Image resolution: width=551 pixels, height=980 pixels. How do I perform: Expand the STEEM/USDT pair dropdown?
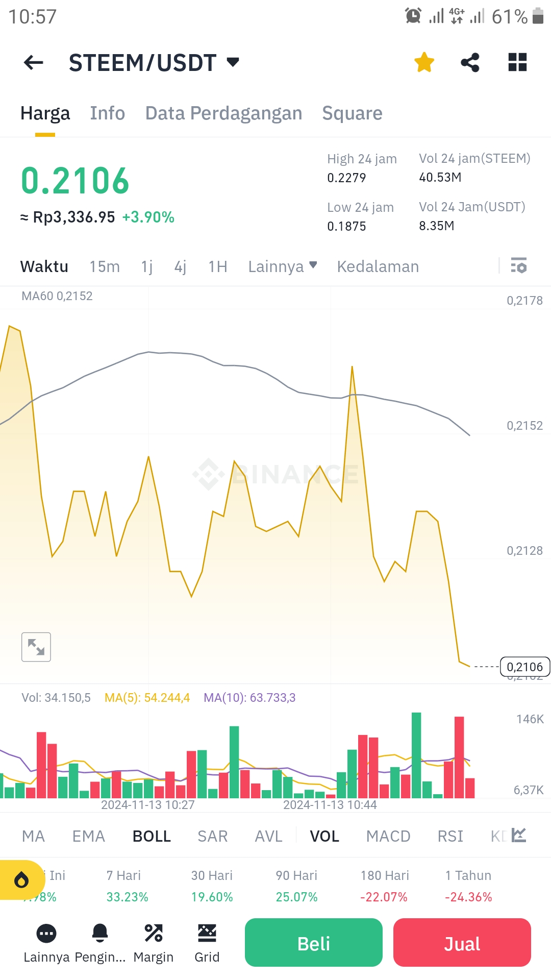[233, 62]
